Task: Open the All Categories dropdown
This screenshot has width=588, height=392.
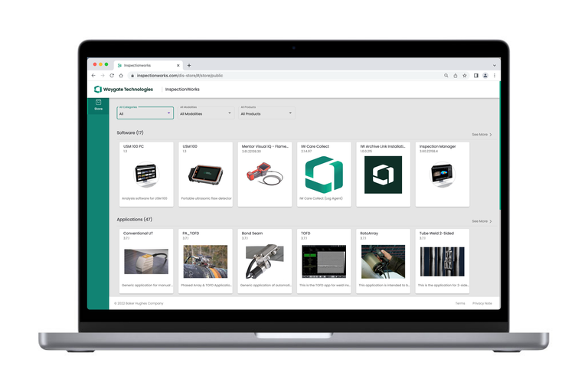Action: 145,113
